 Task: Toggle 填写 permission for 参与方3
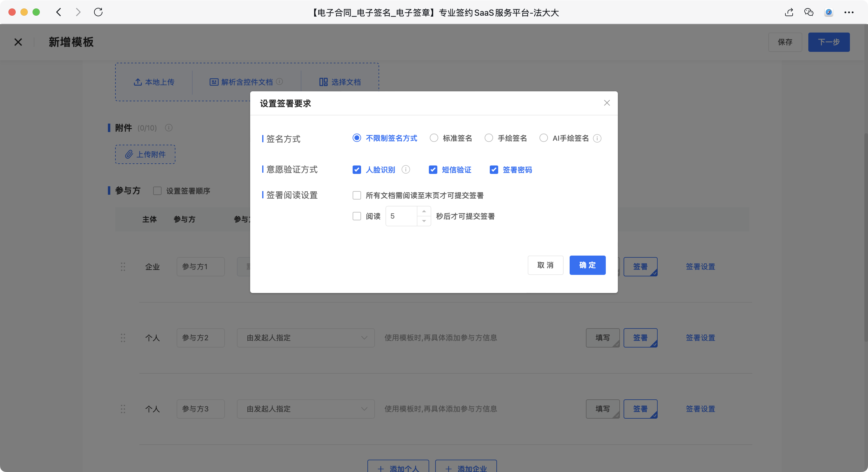coord(603,409)
